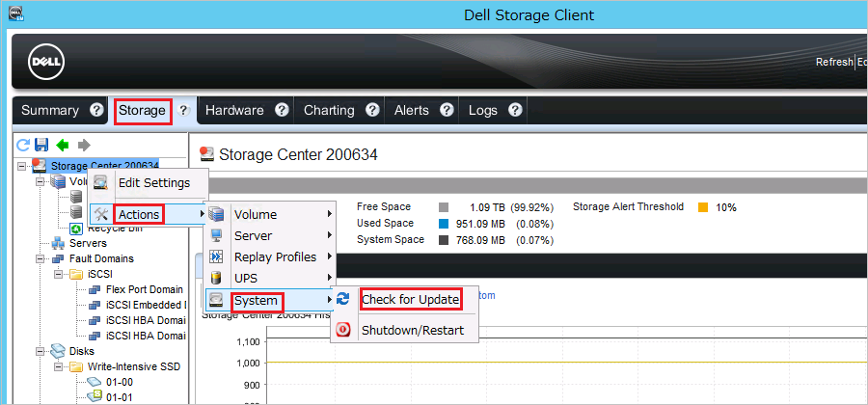Click the save floppy disk icon
This screenshot has width=868, height=405.
tap(41, 145)
